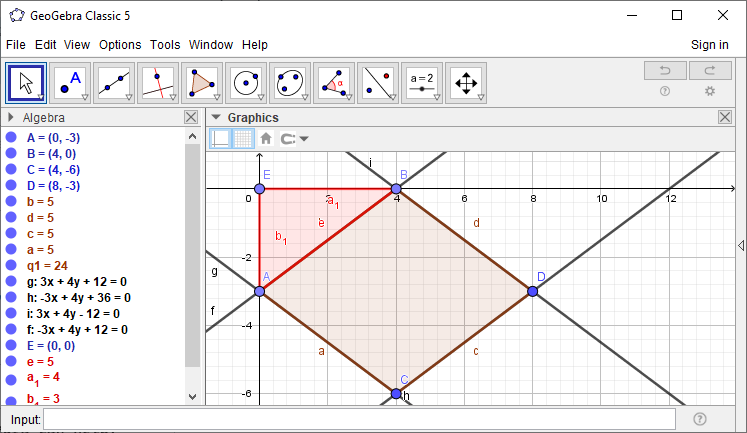Open the Tools menu
The height and width of the screenshot is (433, 747).
[165, 45]
